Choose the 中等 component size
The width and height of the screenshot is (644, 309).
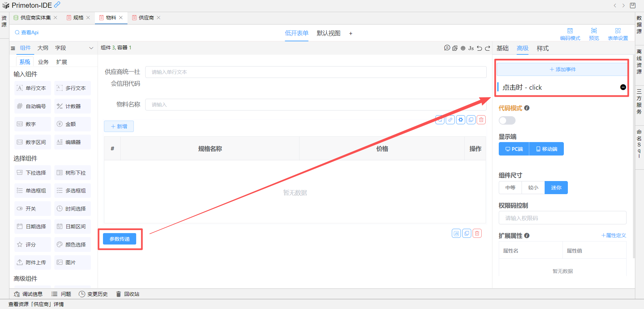[x=510, y=188]
